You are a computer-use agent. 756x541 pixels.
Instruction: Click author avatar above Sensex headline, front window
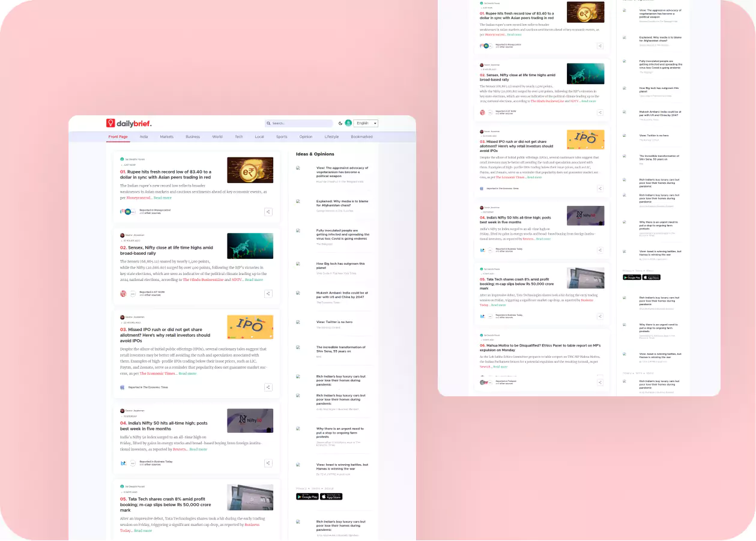pyautogui.click(x=122, y=235)
